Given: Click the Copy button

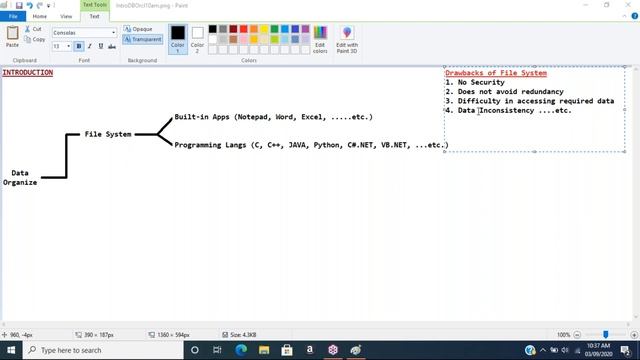Looking at the screenshot, I should [x=35, y=40].
